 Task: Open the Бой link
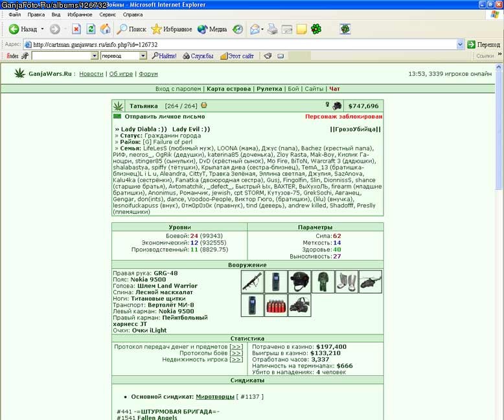click(293, 89)
